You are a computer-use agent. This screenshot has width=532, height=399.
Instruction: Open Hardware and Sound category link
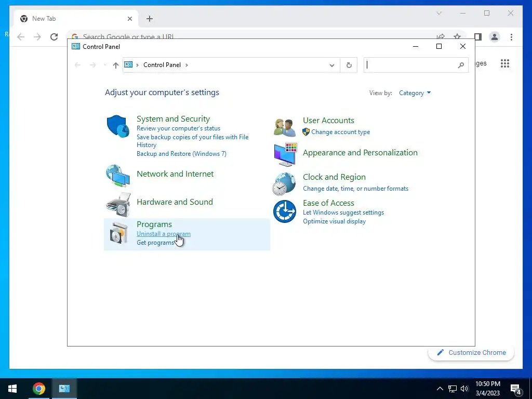tap(175, 202)
